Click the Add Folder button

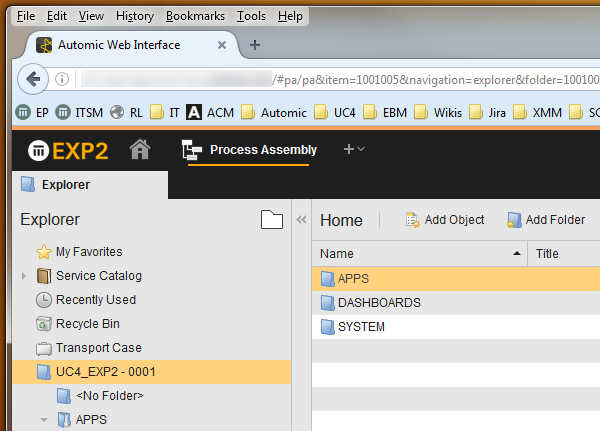(x=546, y=220)
